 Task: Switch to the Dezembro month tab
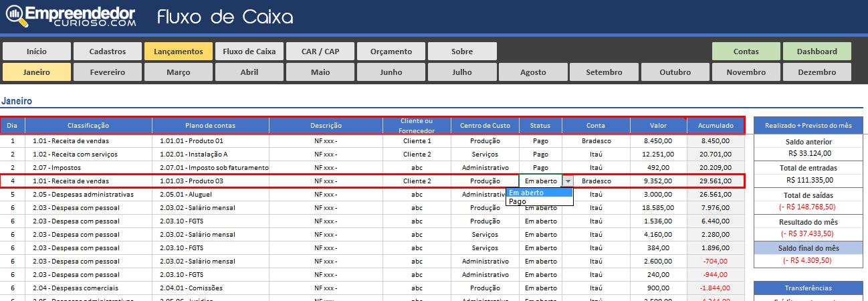coord(817,72)
